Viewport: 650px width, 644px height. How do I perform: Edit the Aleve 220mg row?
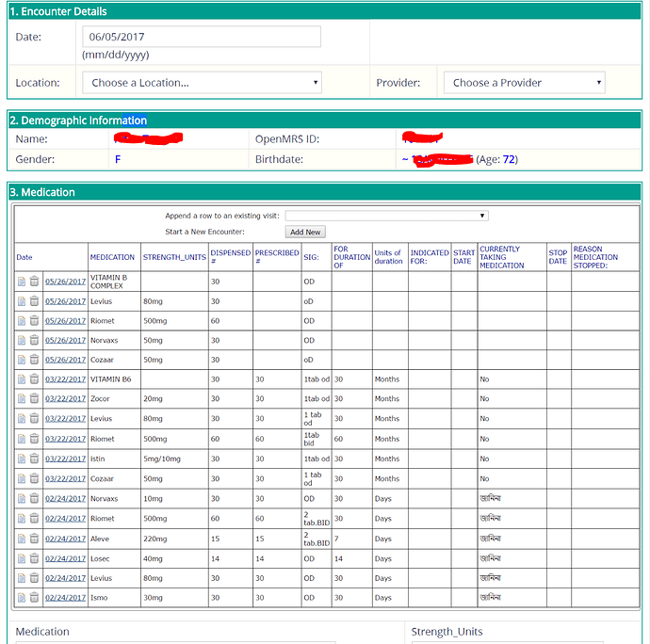pyautogui.click(x=22, y=539)
